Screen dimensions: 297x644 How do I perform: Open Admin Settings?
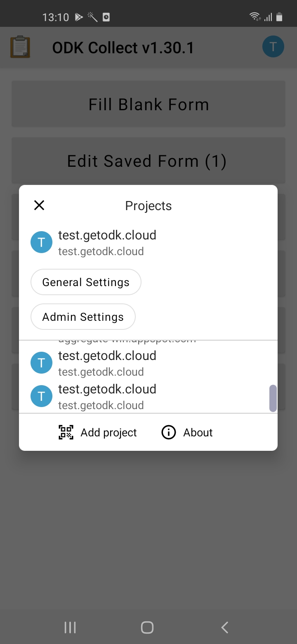click(82, 317)
